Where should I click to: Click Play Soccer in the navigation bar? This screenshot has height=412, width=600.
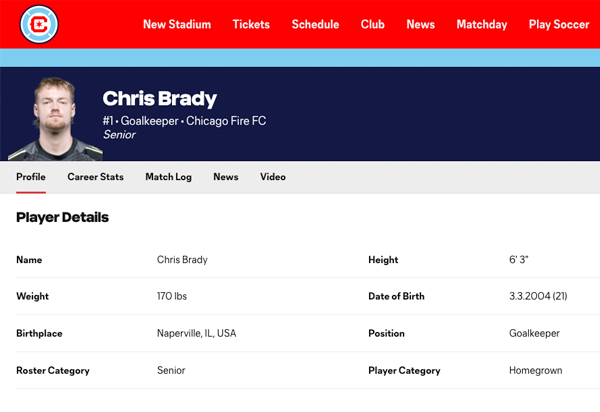tap(559, 24)
